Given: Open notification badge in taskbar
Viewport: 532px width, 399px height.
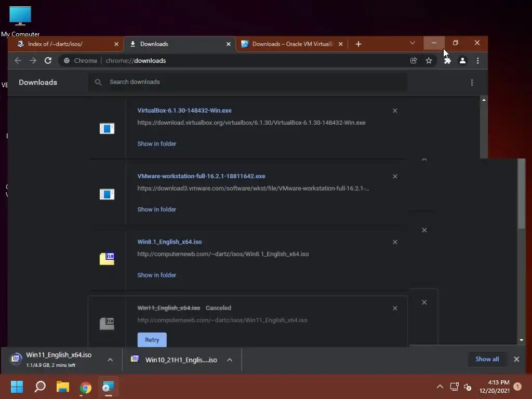Looking at the screenshot, I should coord(517,387).
